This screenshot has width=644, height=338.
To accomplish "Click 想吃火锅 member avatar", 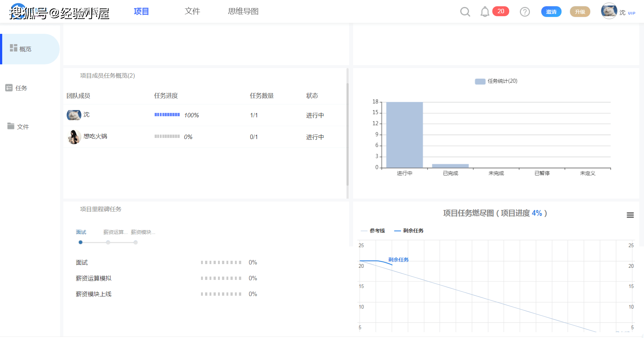I will click(74, 137).
